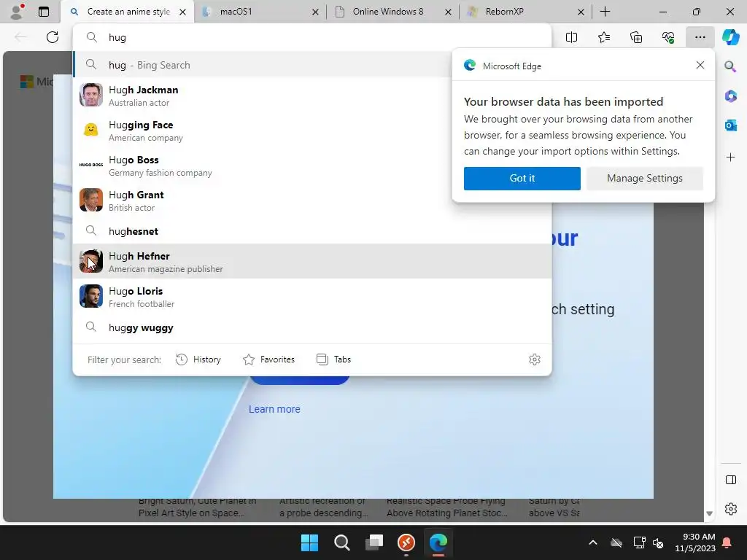This screenshot has height=560, width=747.
Task: Click the address bar containing hug
Action: 312,37
